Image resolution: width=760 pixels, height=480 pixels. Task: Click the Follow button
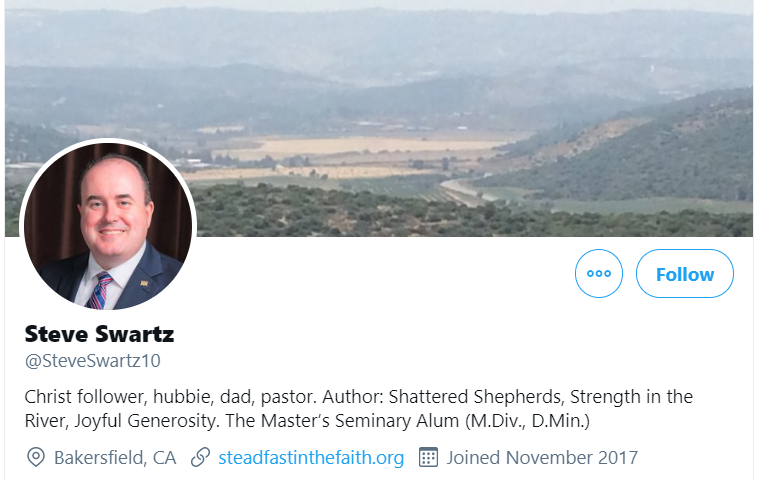(685, 274)
